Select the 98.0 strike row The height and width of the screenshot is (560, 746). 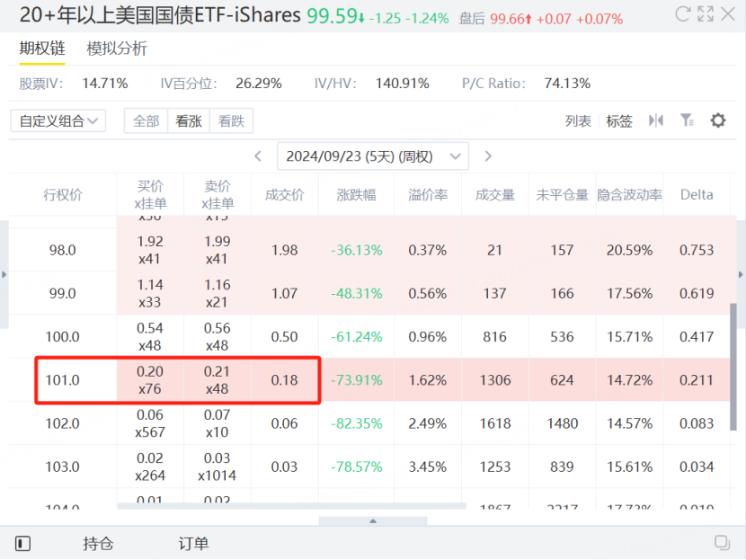(369, 250)
